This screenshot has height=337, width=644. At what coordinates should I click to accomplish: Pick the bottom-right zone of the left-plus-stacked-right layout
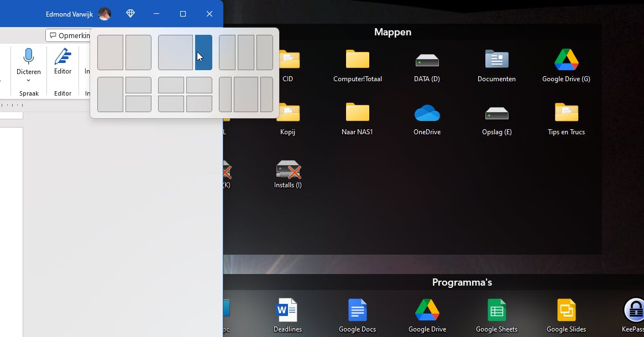tap(138, 104)
